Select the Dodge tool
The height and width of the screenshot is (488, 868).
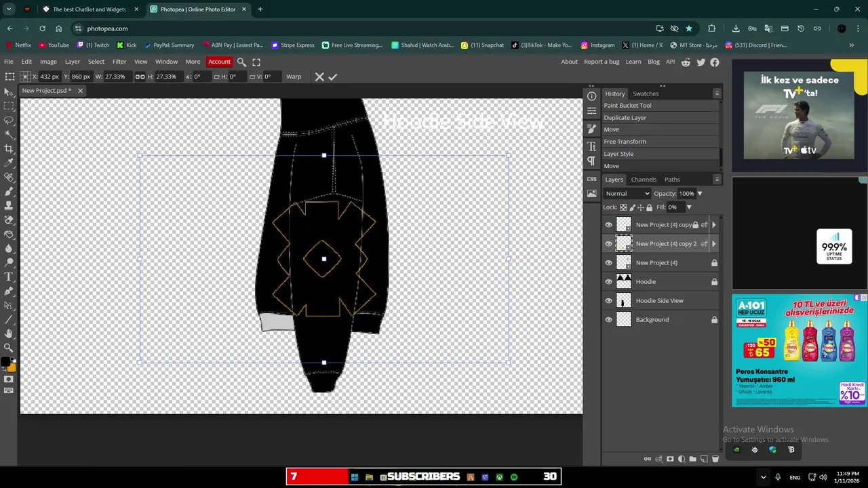[x=9, y=263]
